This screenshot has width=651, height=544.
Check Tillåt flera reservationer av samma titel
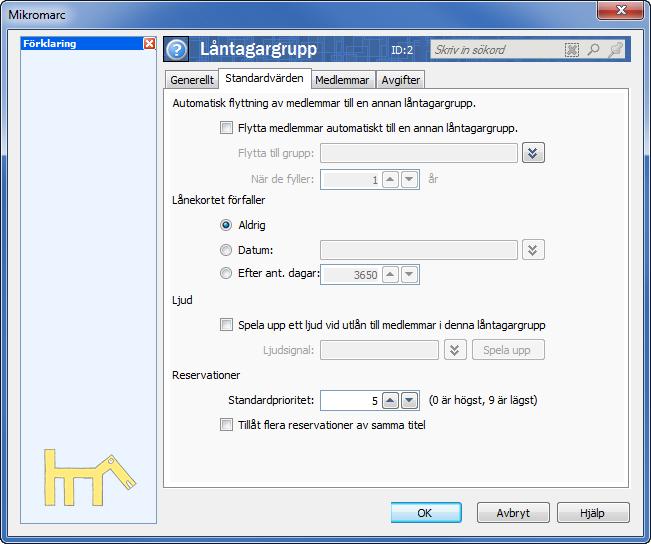(226, 424)
